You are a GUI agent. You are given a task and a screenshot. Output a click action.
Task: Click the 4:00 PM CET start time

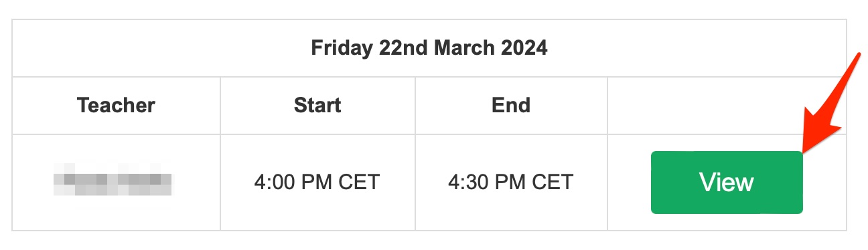pyautogui.click(x=317, y=182)
